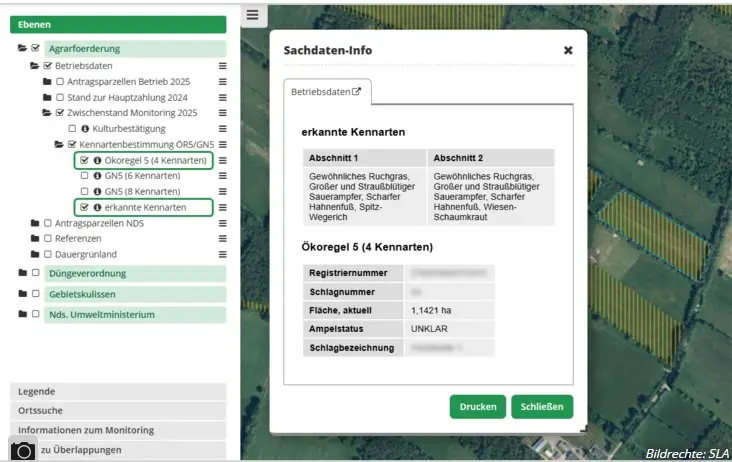Open layer menu icon for Betriebsdaten
This screenshot has height=462, width=732.
coord(223,65)
